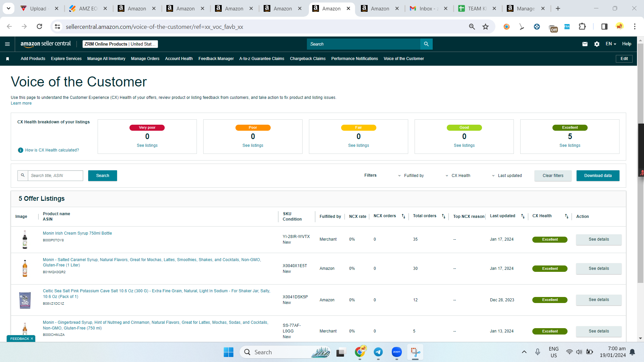Open Voice of the Customer menu item
The height and width of the screenshot is (362, 644).
(404, 59)
